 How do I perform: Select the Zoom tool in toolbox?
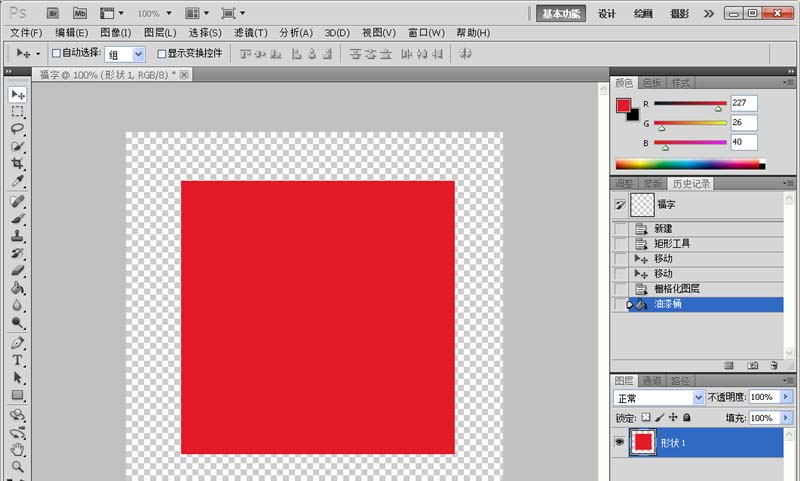17,466
